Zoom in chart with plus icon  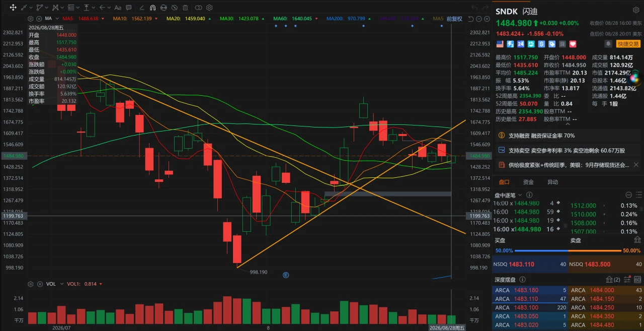[487, 19]
